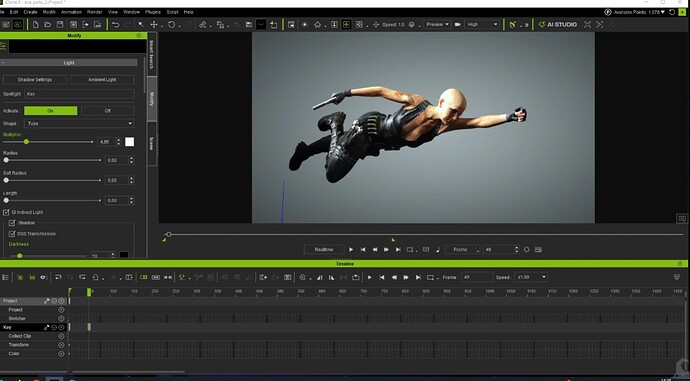Open the Shape dropdown showing Tube
Image resolution: width=690 pixels, height=381 pixels.
pyautogui.click(x=79, y=124)
